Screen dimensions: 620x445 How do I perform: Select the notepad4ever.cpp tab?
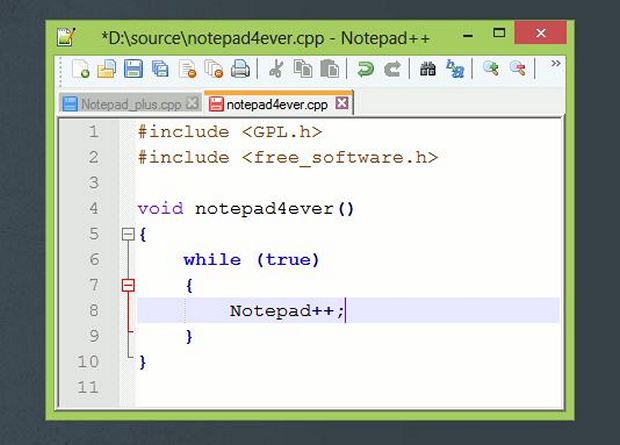[x=278, y=104]
